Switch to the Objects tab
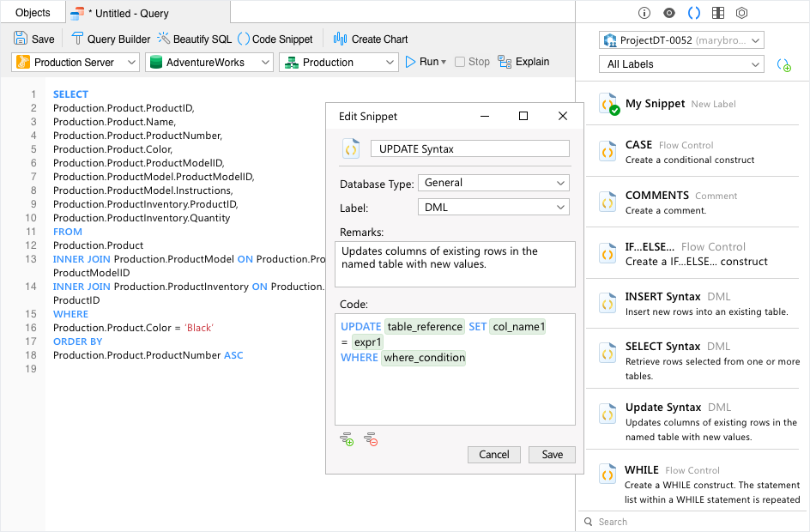The height and width of the screenshot is (532, 810). pyautogui.click(x=33, y=13)
